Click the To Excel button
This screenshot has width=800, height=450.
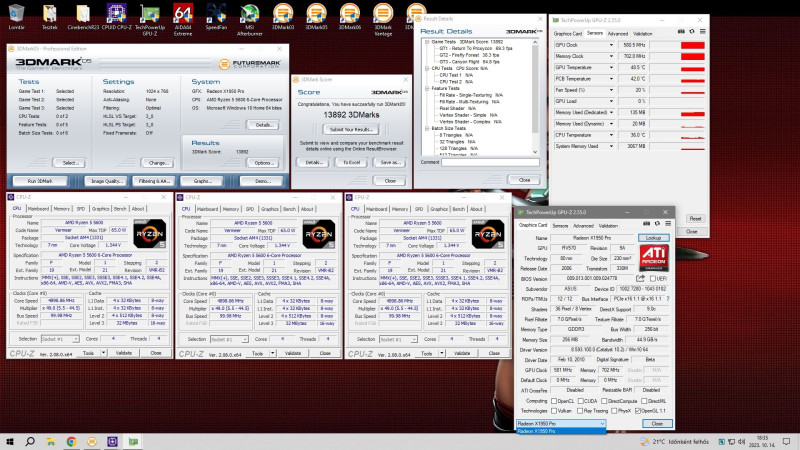(x=351, y=162)
